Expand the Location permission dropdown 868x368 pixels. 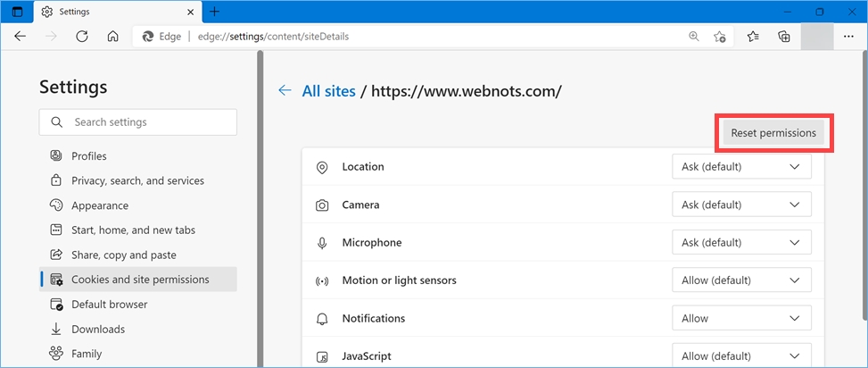pyautogui.click(x=741, y=167)
